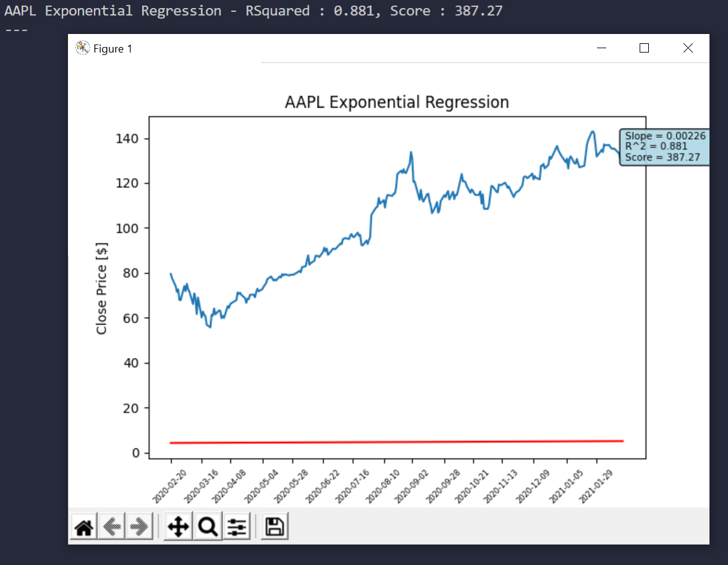Minimize the Figure 1 window
The width and height of the screenshot is (728, 565).
click(x=601, y=48)
